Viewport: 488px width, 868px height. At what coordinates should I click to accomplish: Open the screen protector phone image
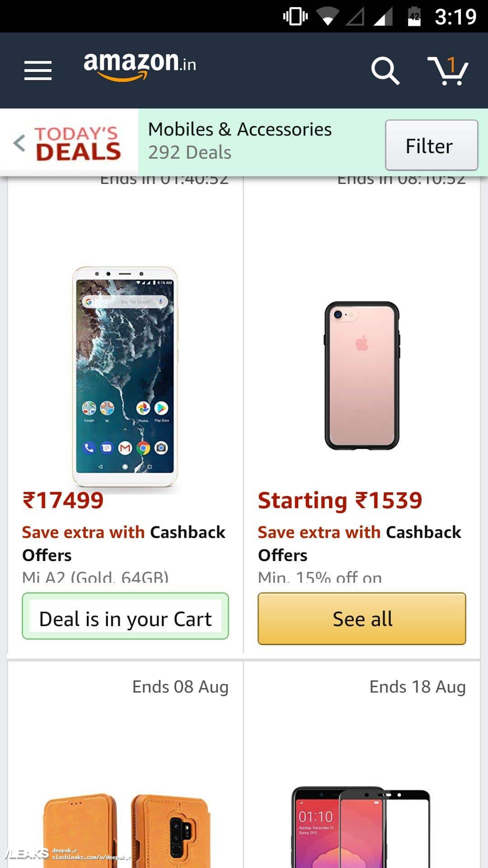coord(361,827)
